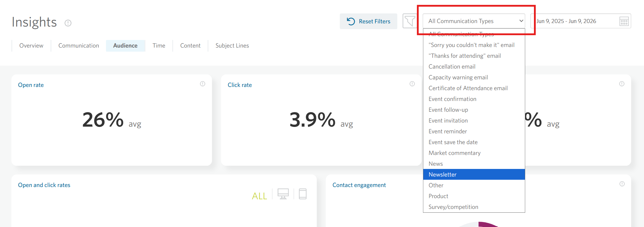This screenshot has width=644, height=227.
Task: Show mobile-only open and click rates
Action: (x=303, y=194)
